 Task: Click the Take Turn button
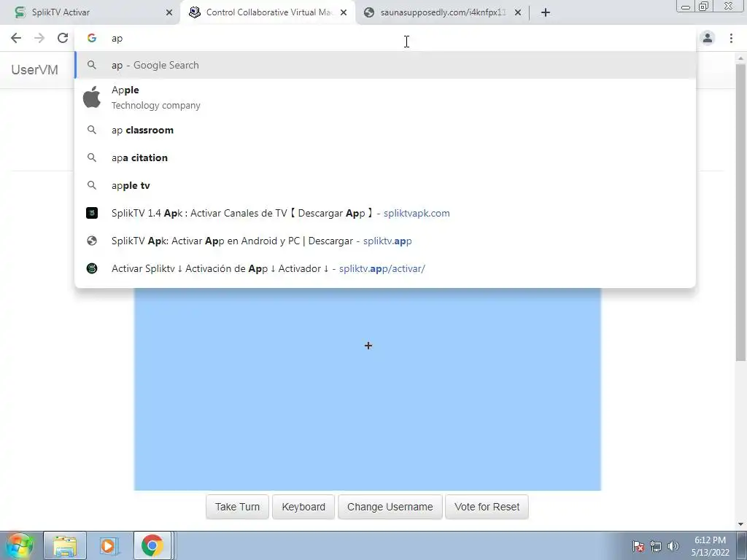237,507
